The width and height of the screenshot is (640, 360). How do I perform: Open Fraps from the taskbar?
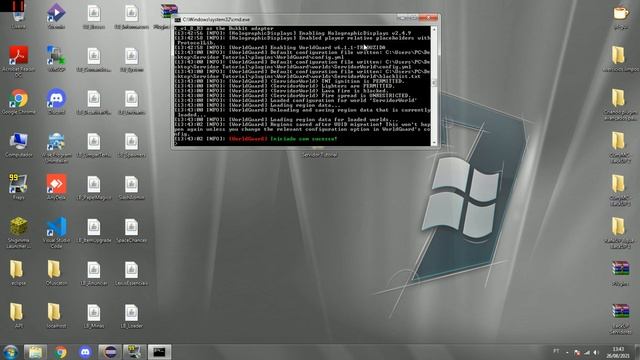coord(134,352)
